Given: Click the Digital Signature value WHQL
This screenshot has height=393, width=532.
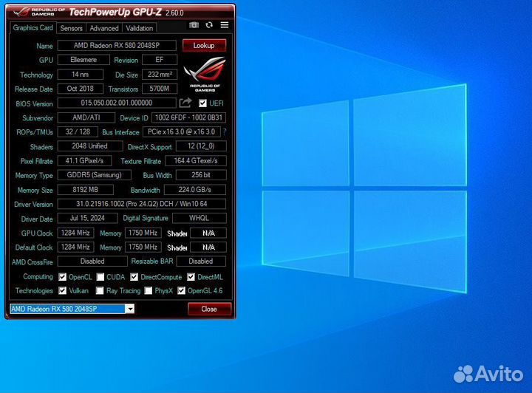Looking at the screenshot, I should coord(199,218).
